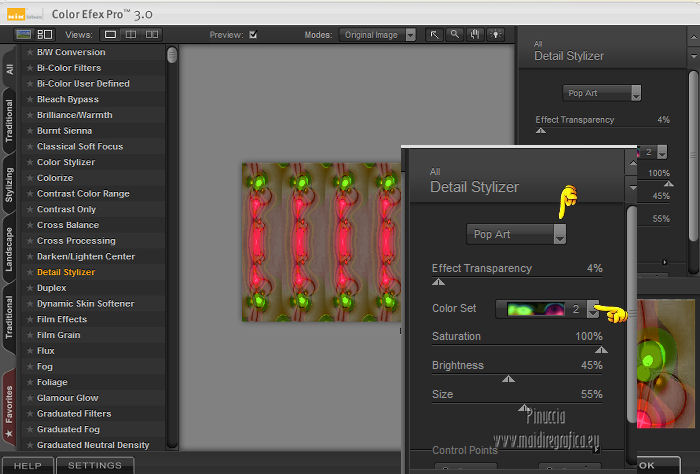Click the preview image in the center
Image resolution: width=700 pixels, height=474 pixels.
click(321, 242)
